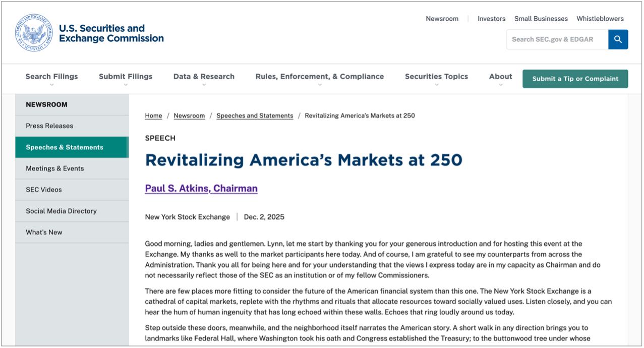
Task: Open the Newsroom link in top bar
Action: (x=442, y=19)
